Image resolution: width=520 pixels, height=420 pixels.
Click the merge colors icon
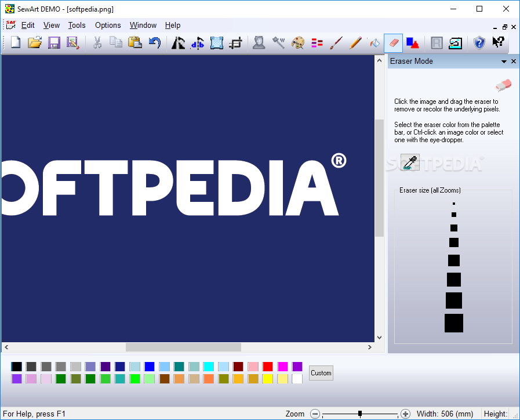tap(317, 43)
